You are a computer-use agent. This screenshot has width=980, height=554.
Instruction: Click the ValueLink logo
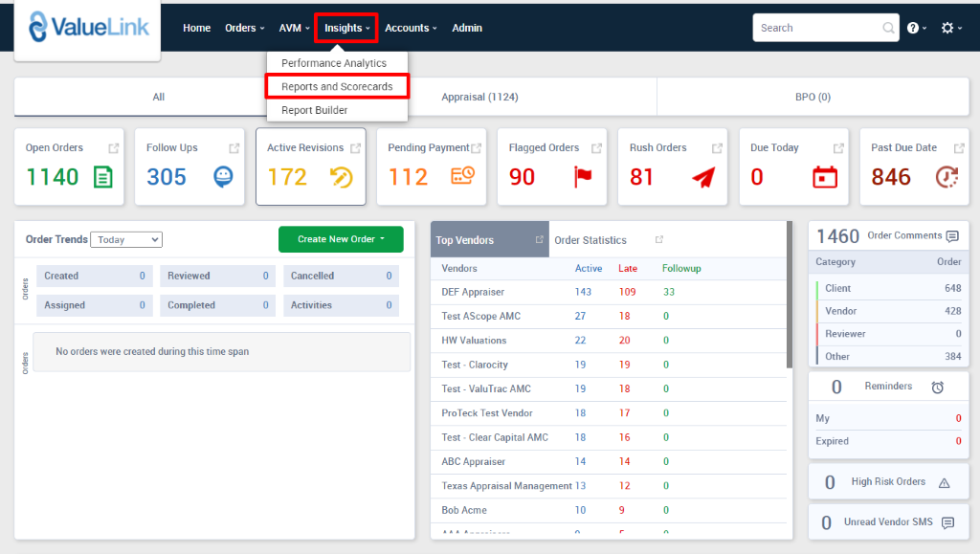click(89, 27)
